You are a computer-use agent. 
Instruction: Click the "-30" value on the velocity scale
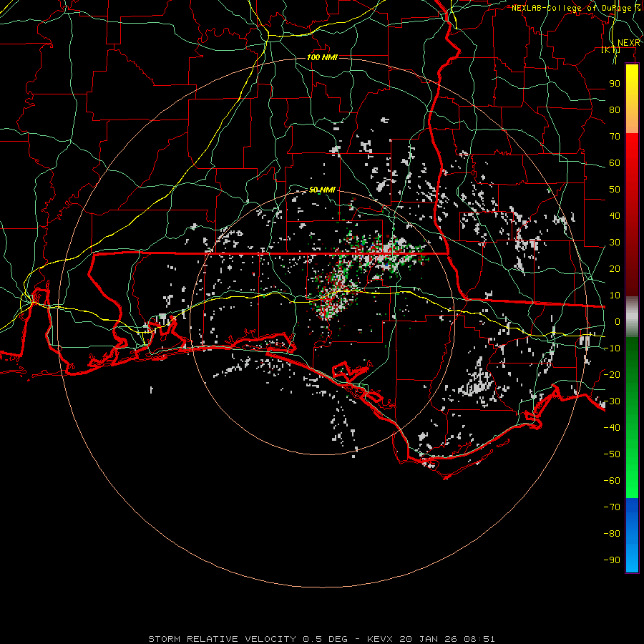pyautogui.click(x=612, y=401)
